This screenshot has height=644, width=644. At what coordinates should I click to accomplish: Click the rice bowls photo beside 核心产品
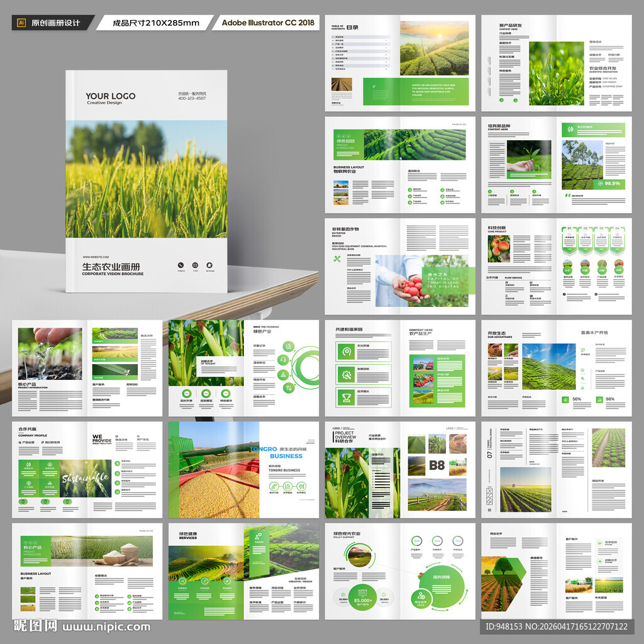point(102,552)
